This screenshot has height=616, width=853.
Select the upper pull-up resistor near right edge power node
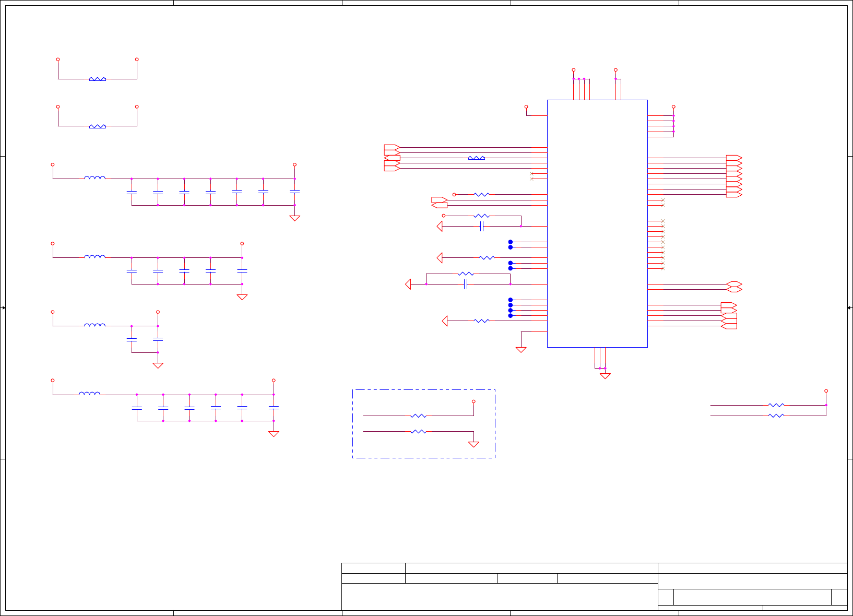(776, 405)
